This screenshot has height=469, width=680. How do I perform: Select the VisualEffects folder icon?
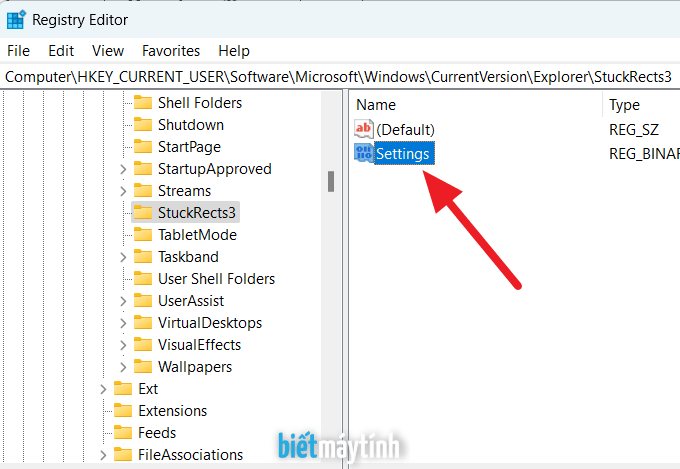click(x=143, y=345)
